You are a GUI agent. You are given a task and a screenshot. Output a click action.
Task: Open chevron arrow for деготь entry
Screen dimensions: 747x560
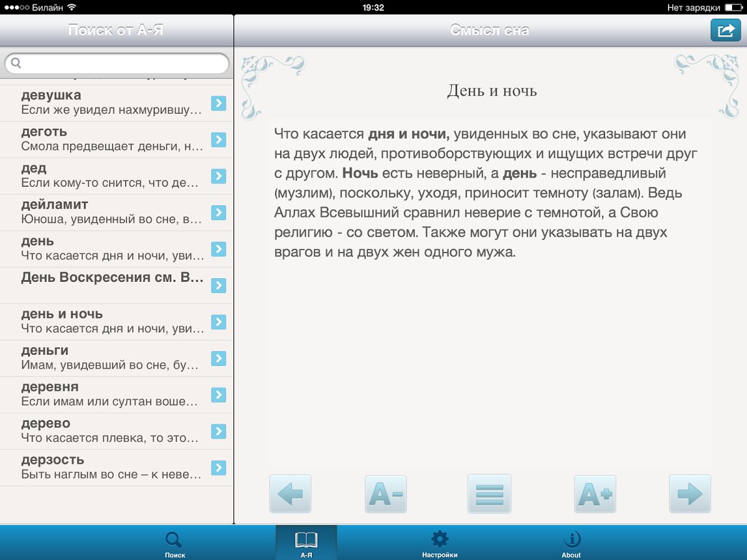(x=218, y=139)
